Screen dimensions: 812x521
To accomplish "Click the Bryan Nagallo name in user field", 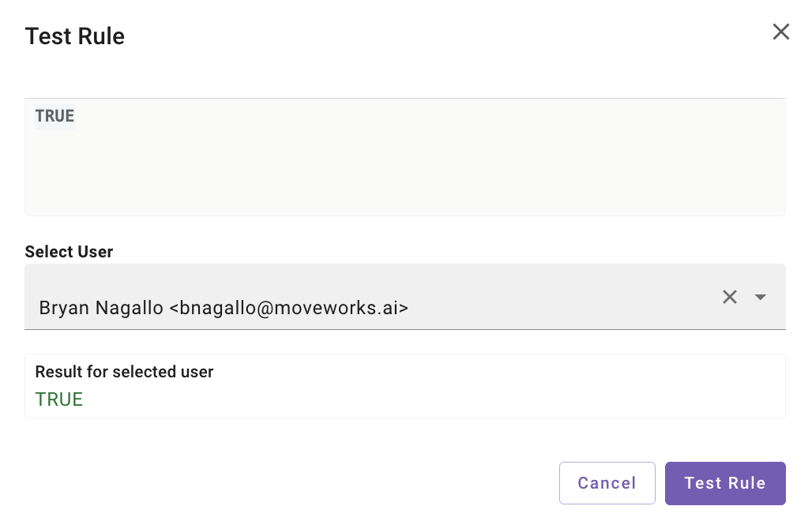I will click(101, 308).
